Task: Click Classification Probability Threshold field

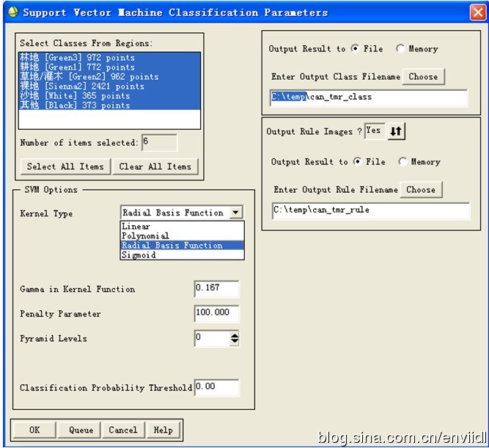Action: coord(216,387)
